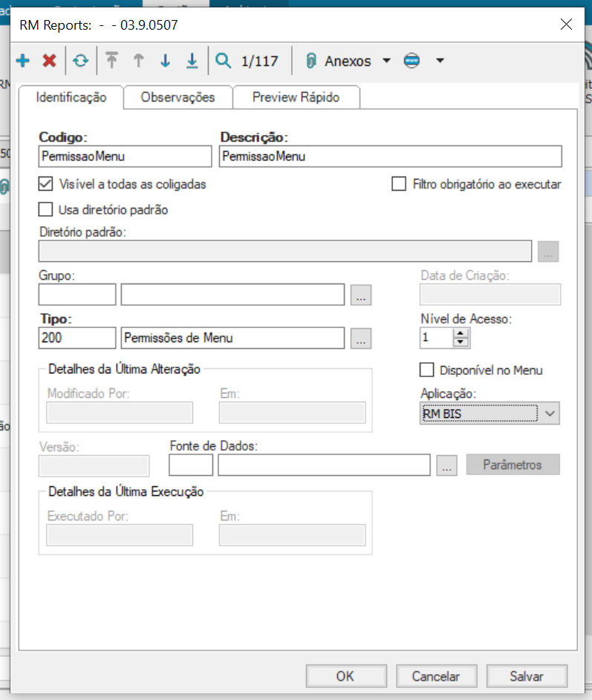Add a new report record with plus icon
Screen dimensions: 592x700
click(x=23, y=60)
